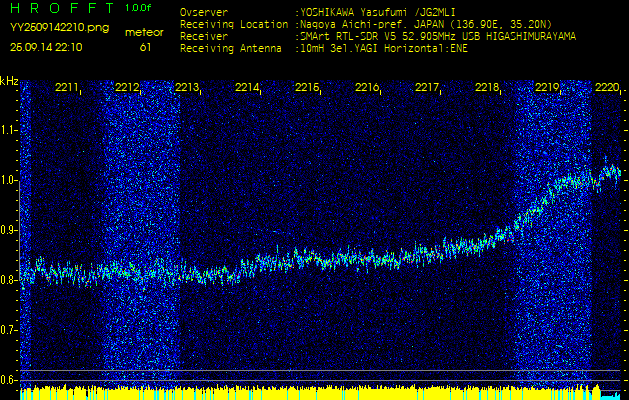Screen dimensions: 629x400
Task: Click the HROFFT title text
Action: click(x=62, y=8)
